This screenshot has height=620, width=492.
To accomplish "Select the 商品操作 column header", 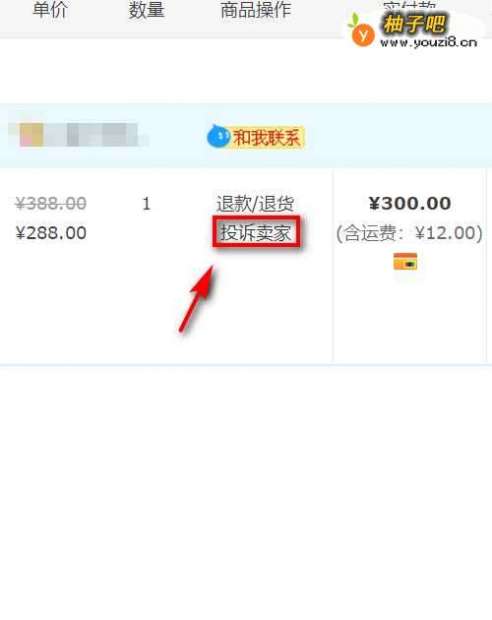I will click(x=256, y=10).
